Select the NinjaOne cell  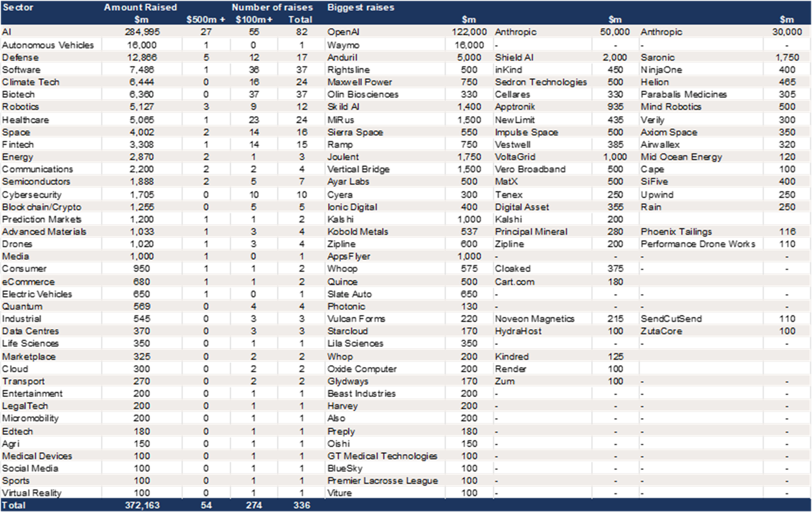click(661, 70)
